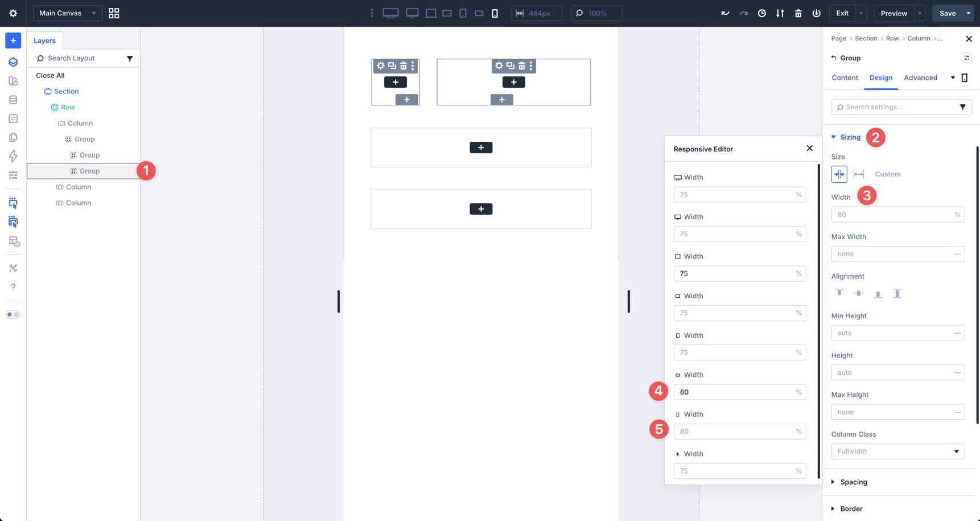Click the desktop device icon in toolbar
Screen dimensions: 980x521
pos(390,13)
